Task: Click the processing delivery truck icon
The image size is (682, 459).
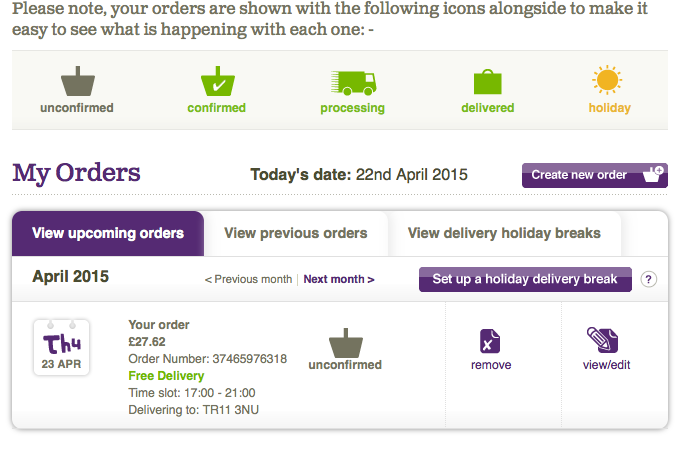Action: (352, 82)
